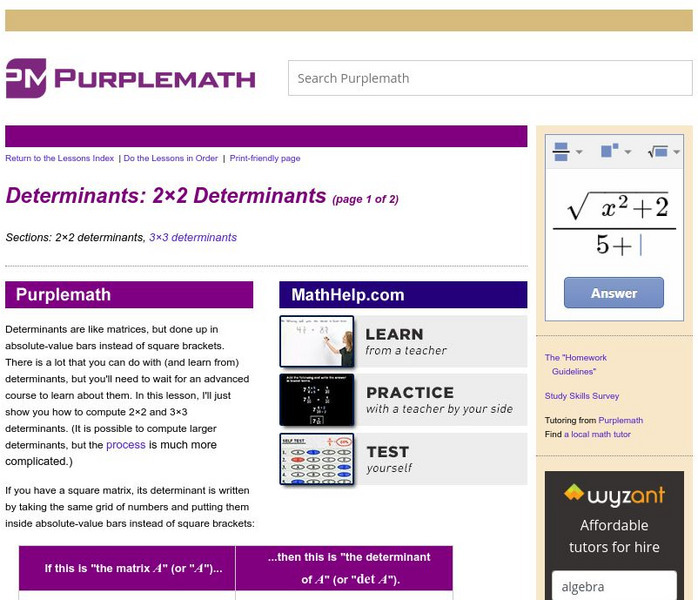The width and height of the screenshot is (698, 600).
Task: Click the Determinants: 2×2 Determinants page title
Action: tap(166, 196)
